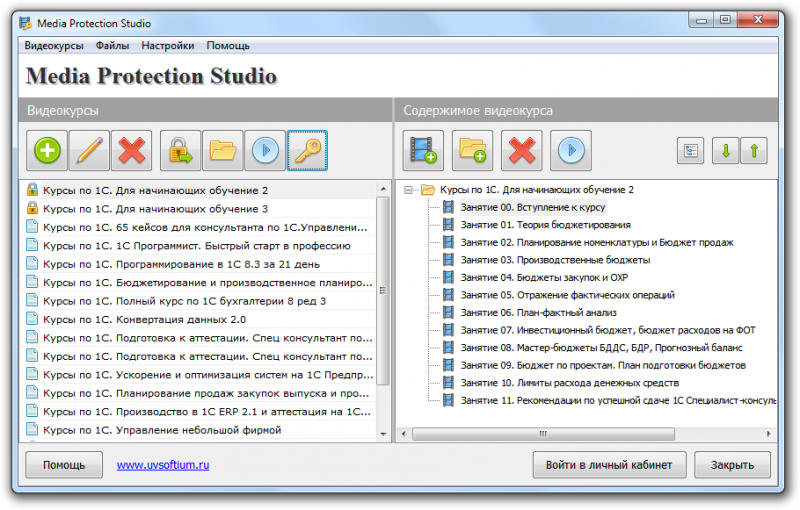
Task: Click lock icon of 'обучение 3' course
Action: click(x=32, y=208)
